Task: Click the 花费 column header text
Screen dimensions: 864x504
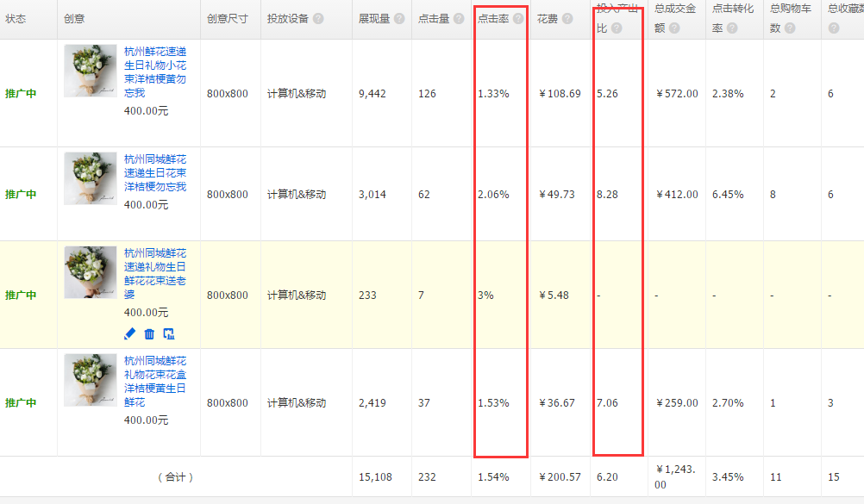Action: [548, 19]
